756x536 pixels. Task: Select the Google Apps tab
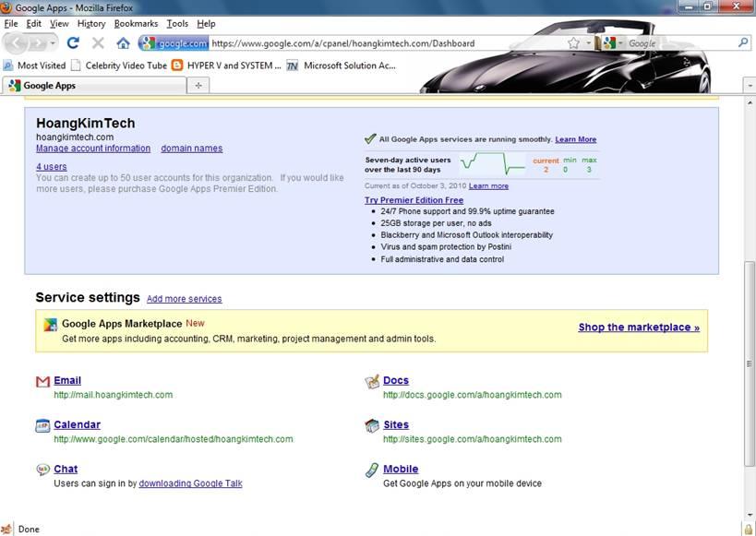pyautogui.click(x=94, y=85)
